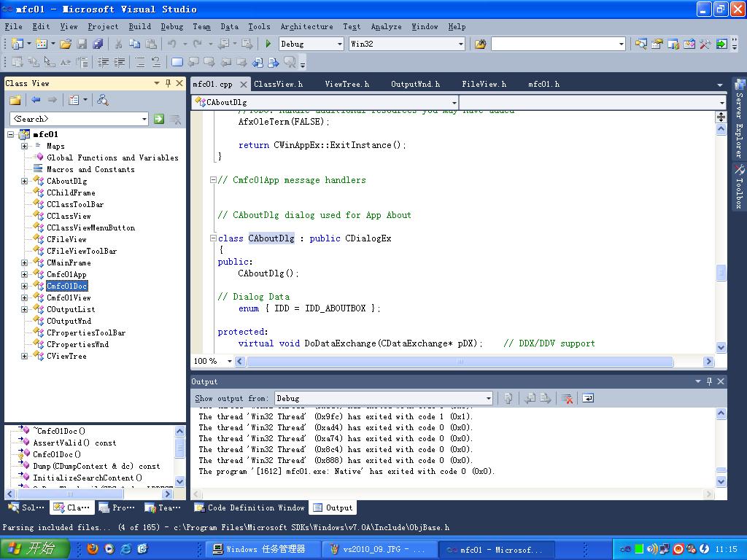
Task: Click the Comment Out Selected Lines icon
Action: (x=140, y=62)
